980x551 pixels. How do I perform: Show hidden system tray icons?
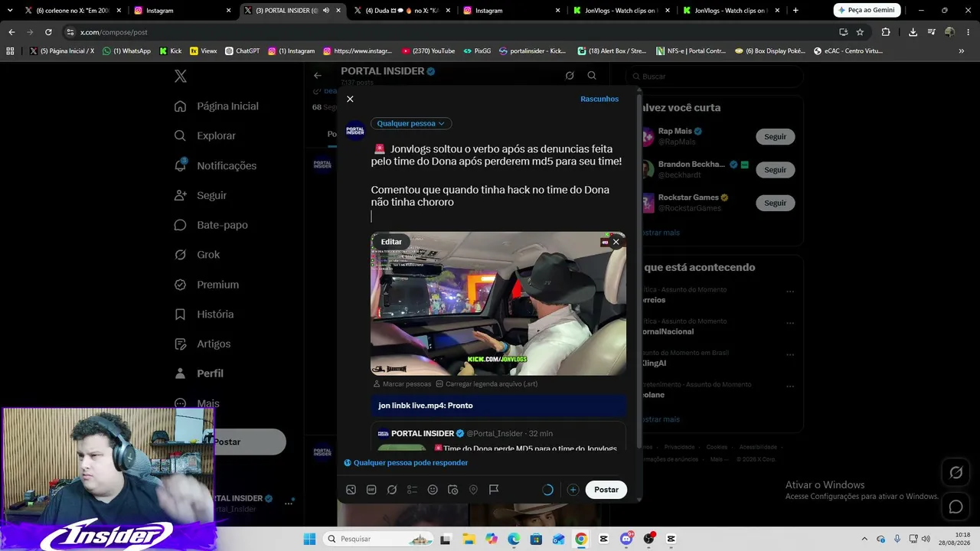pos(864,539)
